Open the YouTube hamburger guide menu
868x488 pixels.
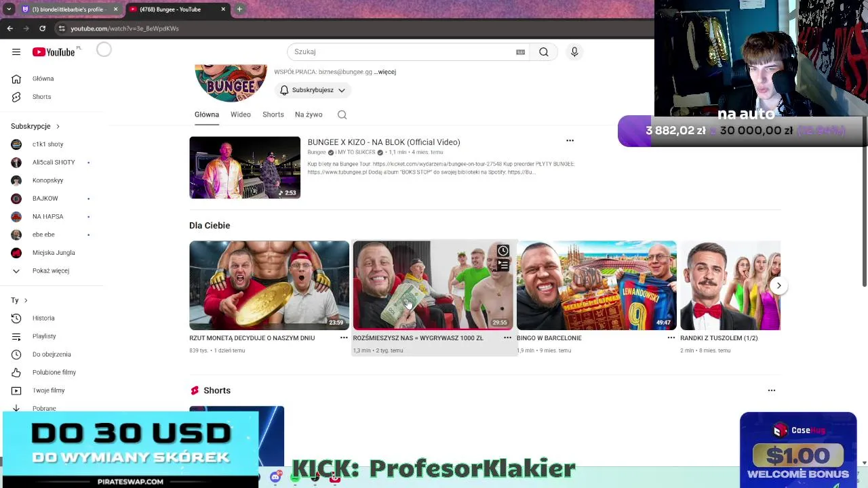pyautogui.click(x=16, y=52)
